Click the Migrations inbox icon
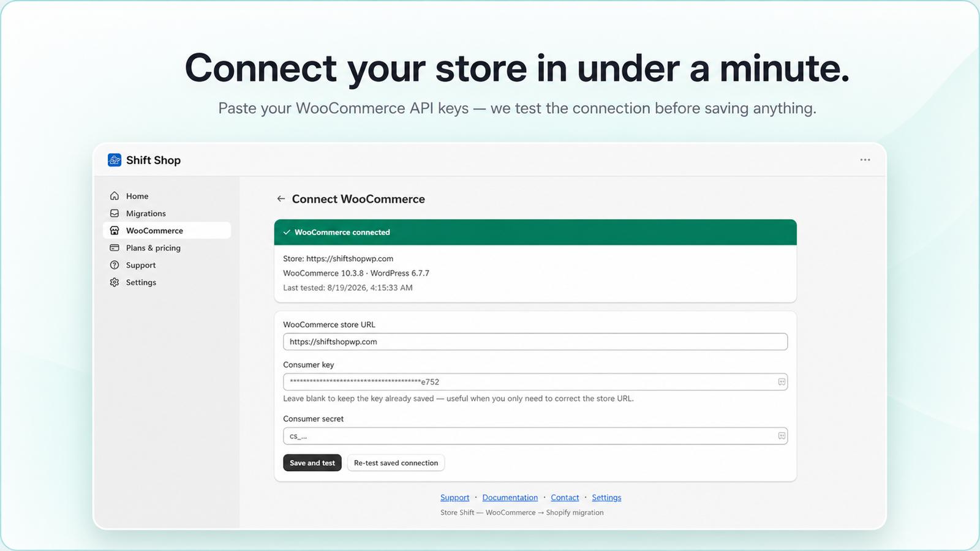 (x=115, y=213)
